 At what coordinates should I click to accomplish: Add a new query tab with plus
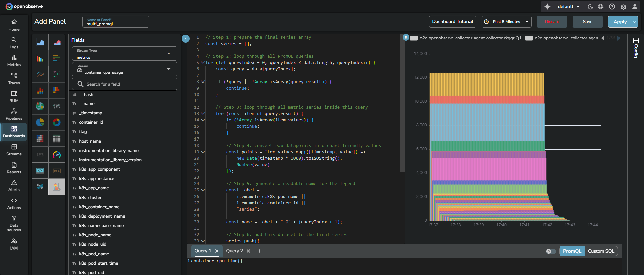(260, 251)
